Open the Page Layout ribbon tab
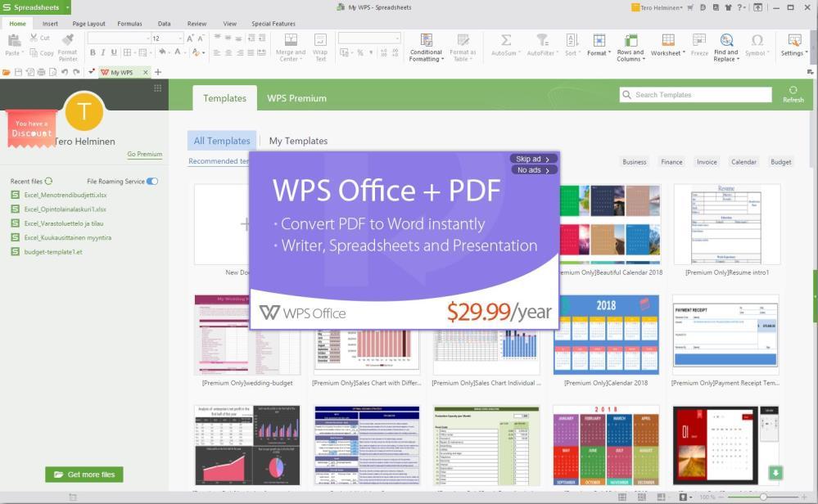 [x=88, y=24]
